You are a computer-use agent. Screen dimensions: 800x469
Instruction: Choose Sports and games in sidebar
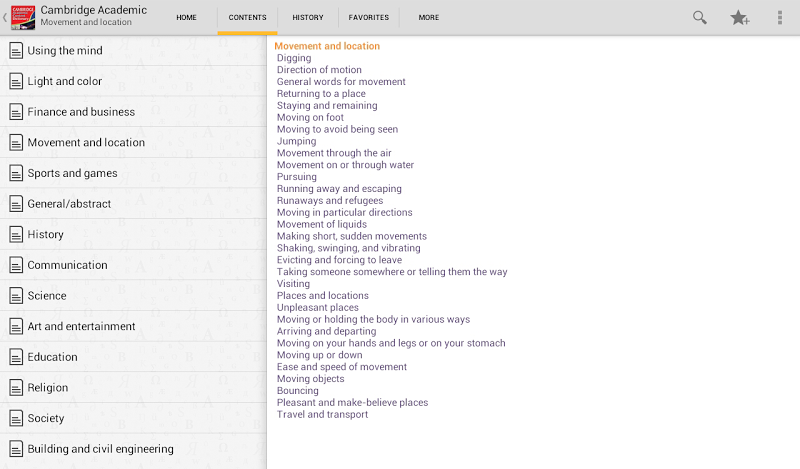click(x=72, y=173)
